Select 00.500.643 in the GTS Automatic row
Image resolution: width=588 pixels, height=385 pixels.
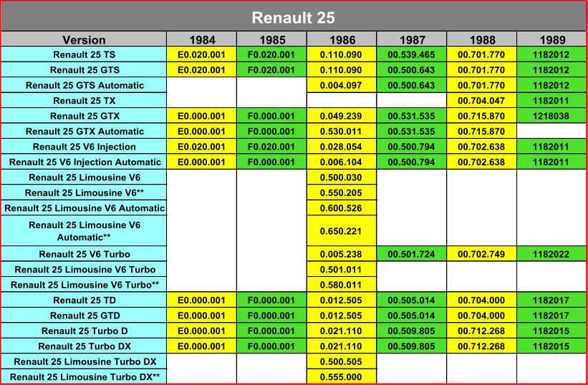(411, 85)
